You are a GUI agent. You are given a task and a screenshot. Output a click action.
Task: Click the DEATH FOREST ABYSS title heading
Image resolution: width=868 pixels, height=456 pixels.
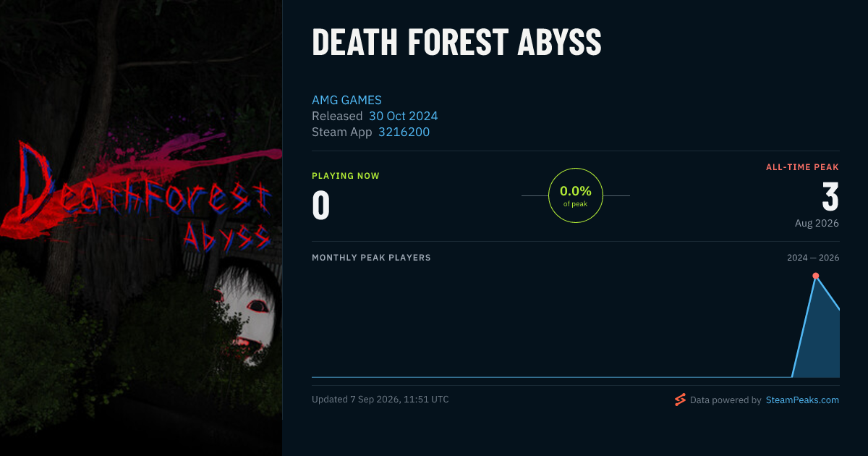coord(456,43)
